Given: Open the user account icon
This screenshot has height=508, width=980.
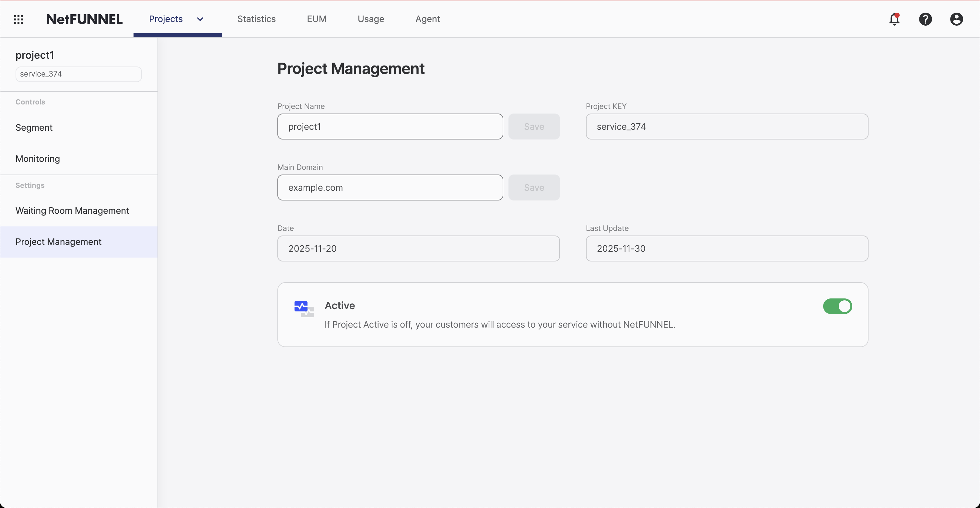Looking at the screenshot, I should 956,19.
